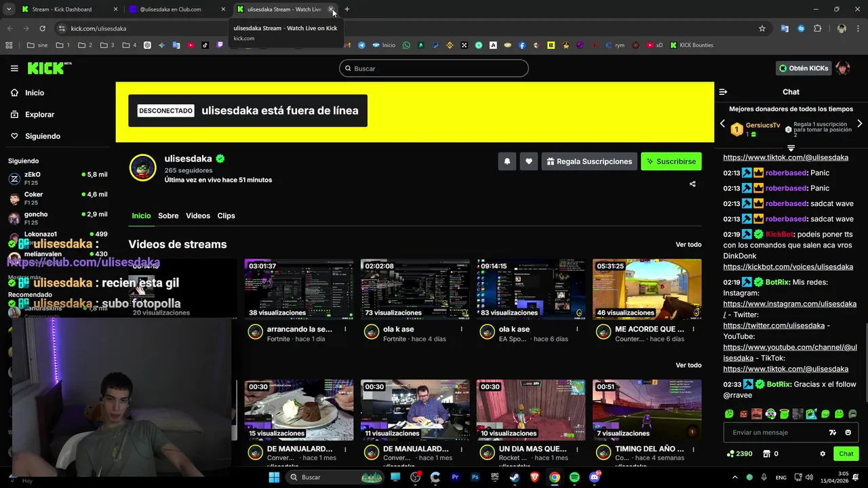Viewport: 868px width, 488px height.
Task: Open the twitter.com/ulisesdaka chat link
Action: (774, 326)
